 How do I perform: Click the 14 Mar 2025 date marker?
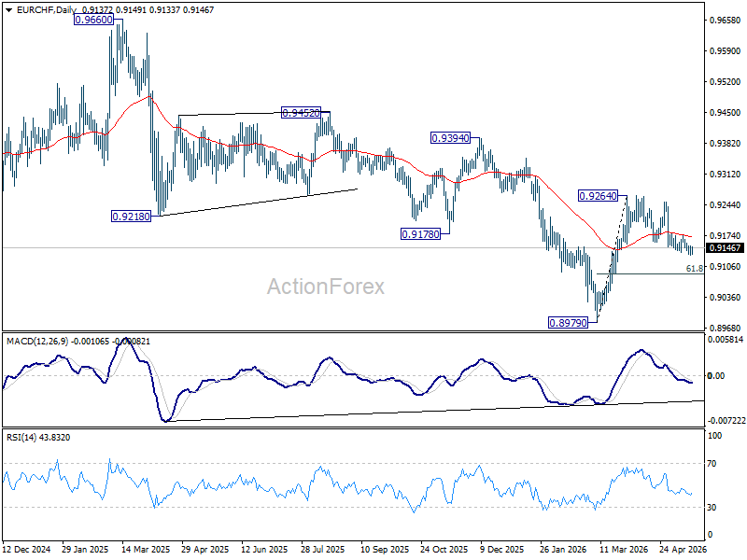click(x=146, y=550)
